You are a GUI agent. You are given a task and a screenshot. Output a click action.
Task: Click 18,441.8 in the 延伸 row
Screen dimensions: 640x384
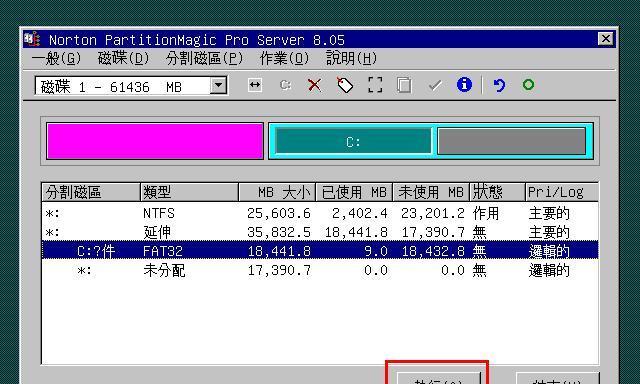click(356, 233)
